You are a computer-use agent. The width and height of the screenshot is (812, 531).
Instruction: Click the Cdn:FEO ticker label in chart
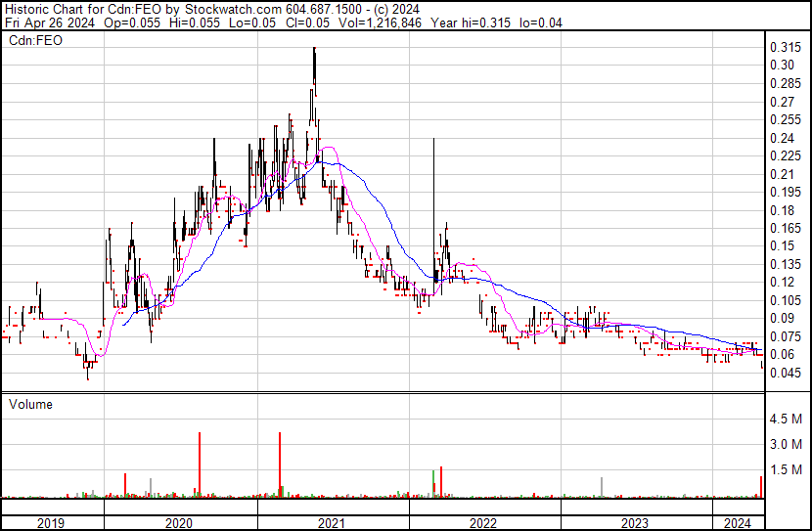31,41
